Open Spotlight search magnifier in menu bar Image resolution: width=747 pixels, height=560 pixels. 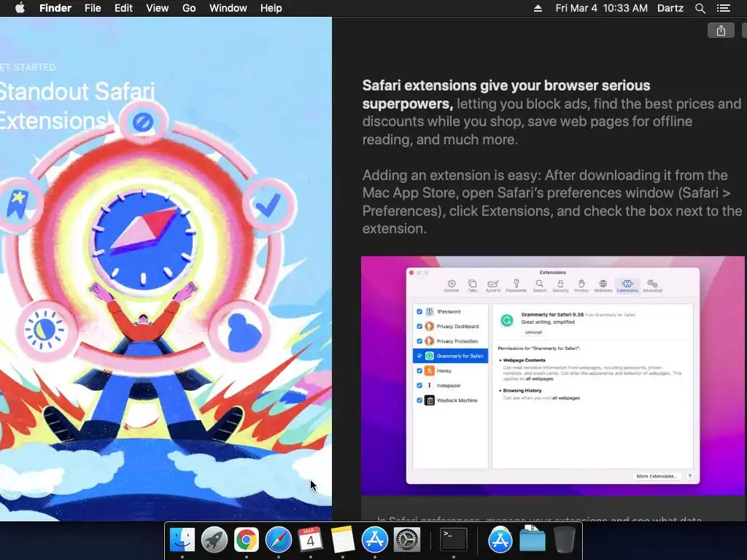[x=700, y=8]
